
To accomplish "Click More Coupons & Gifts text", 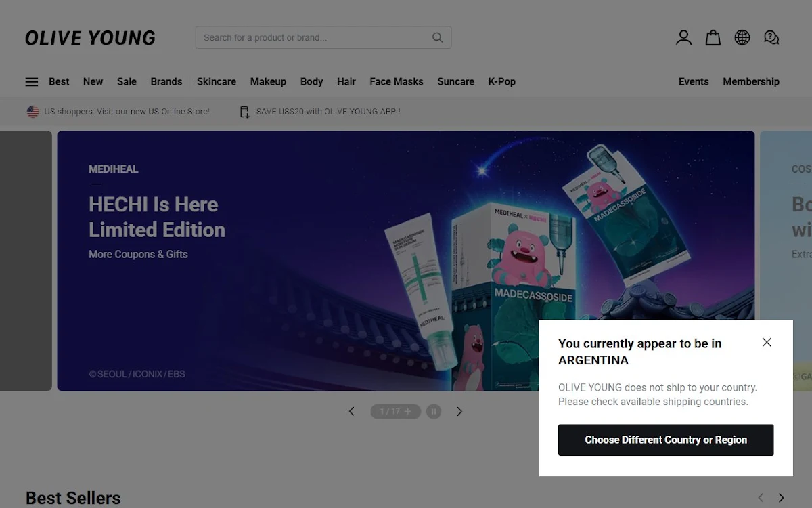I will click(x=138, y=254).
